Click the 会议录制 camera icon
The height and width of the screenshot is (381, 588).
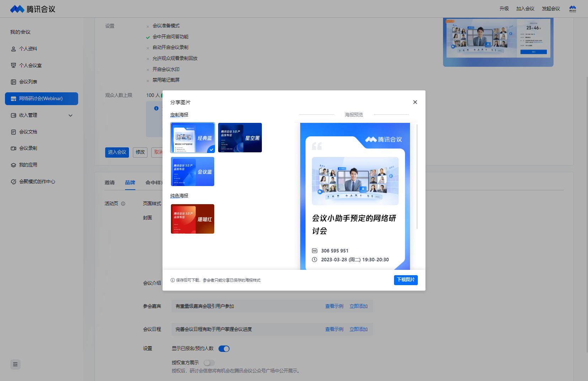click(x=14, y=148)
